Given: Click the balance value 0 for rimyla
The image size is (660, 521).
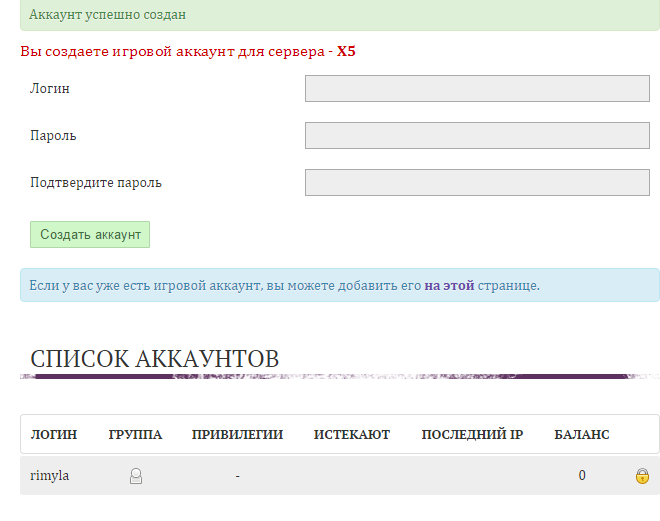Looking at the screenshot, I should tap(582, 476).
